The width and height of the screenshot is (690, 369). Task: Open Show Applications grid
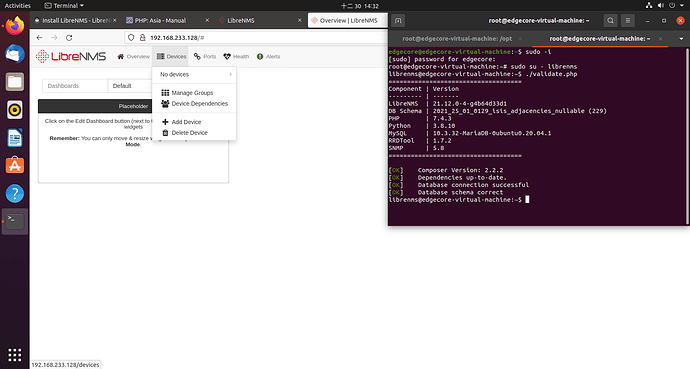tap(15, 354)
